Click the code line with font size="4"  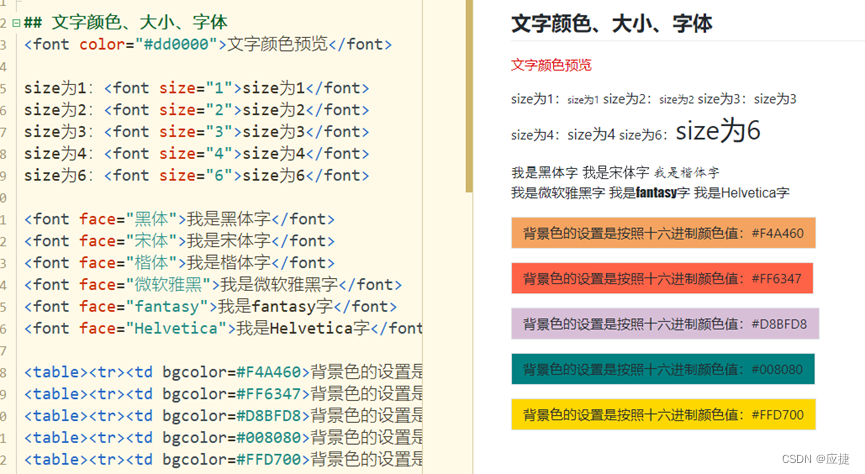[196, 153]
